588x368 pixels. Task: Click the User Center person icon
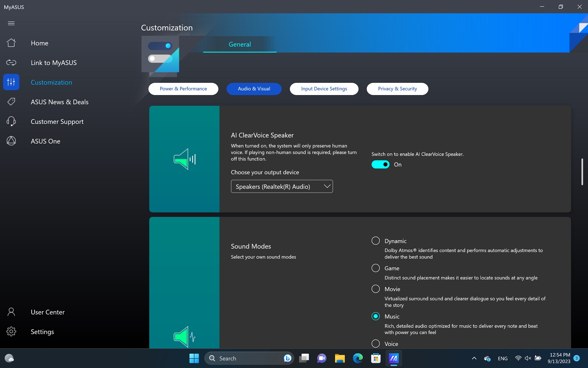click(11, 312)
